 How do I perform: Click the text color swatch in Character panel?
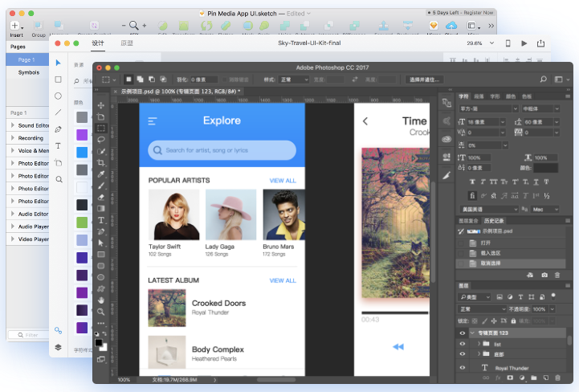[x=545, y=168]
